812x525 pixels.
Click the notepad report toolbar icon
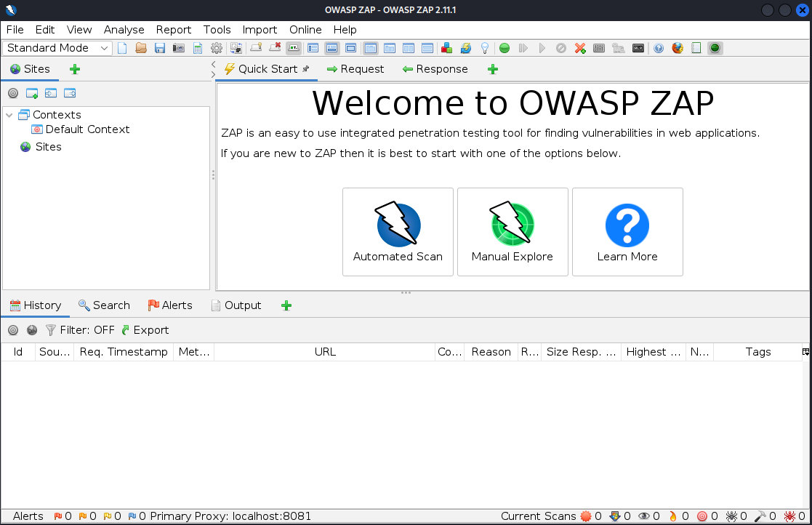coord(696,48)
